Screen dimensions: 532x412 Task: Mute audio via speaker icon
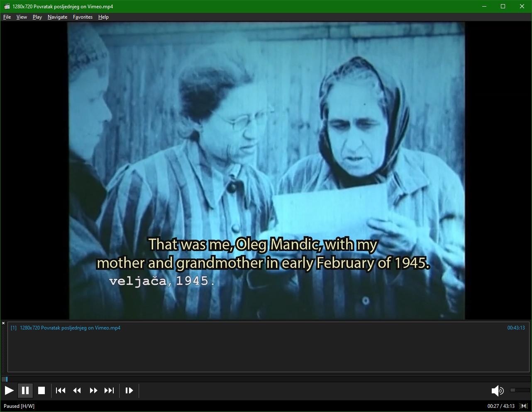tap(497, 390)
